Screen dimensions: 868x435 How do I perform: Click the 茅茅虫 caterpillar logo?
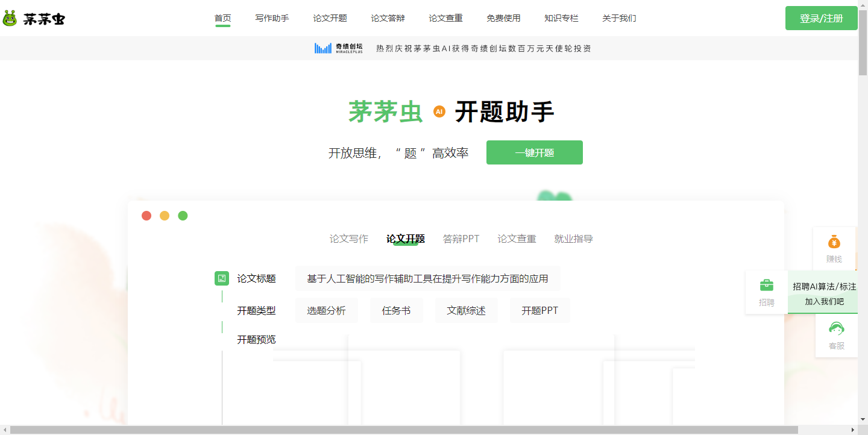click(x=34, y=19)
